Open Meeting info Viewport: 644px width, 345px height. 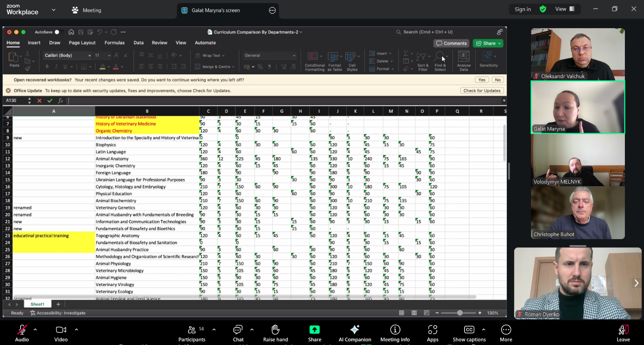[395, 330]
